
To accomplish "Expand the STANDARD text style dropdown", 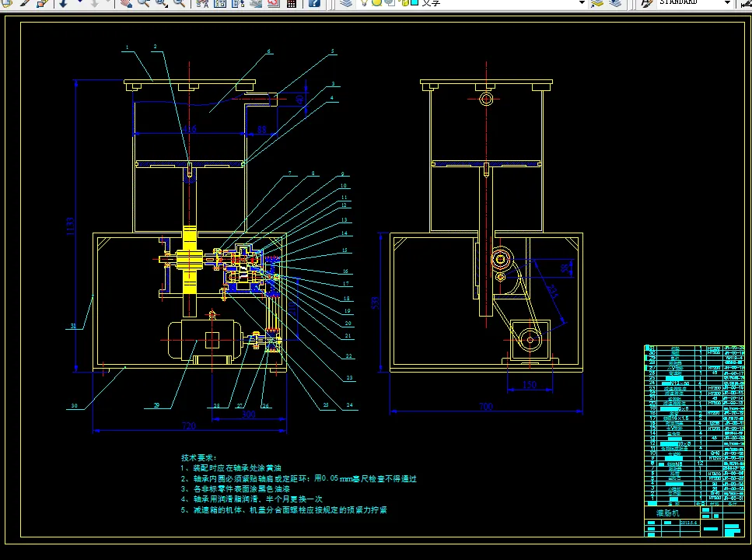I will coord(727,3).
